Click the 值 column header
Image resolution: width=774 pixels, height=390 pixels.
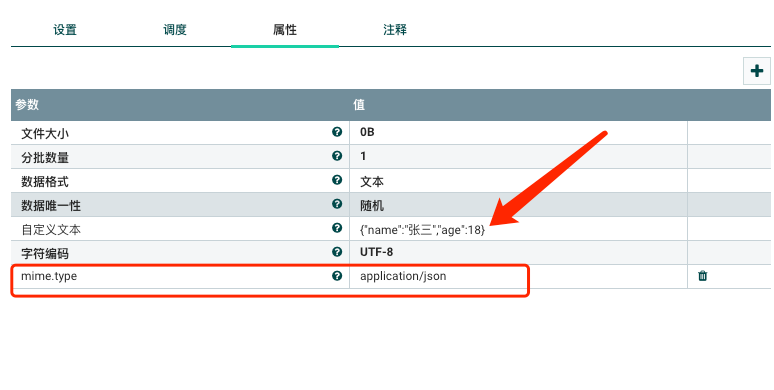pyautogui.click(x=359, y=105)
